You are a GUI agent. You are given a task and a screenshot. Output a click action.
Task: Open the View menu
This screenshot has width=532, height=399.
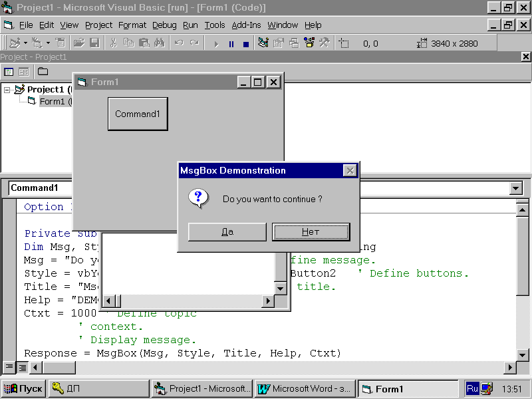[69, 25]
